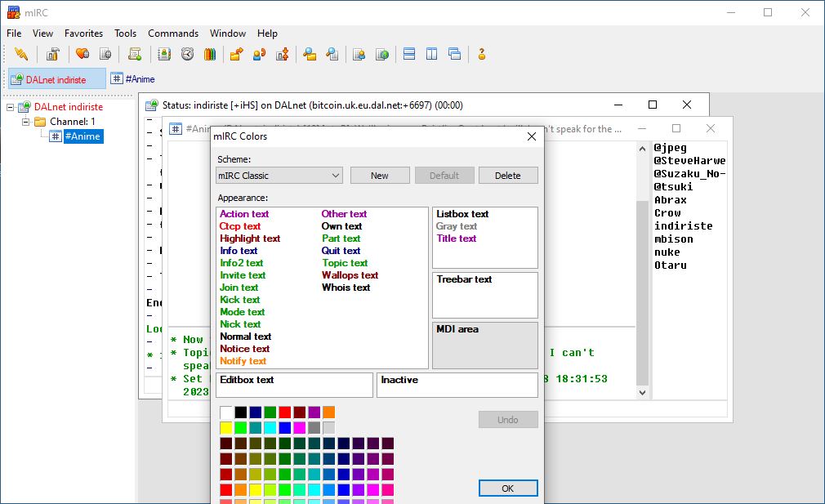Image resolution: width=825 pixels, height=504 pixels.
Task: Click the Colors crayons toolbar icon
Action: click(210, 54)
